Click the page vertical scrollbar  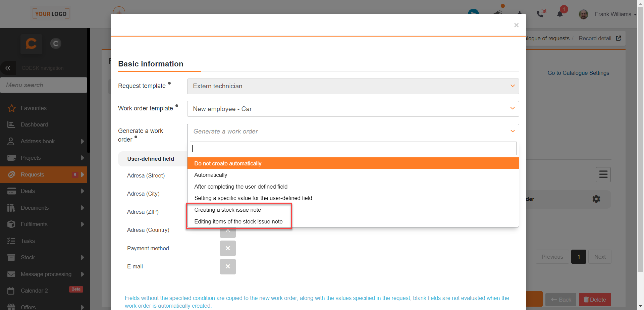640,139
